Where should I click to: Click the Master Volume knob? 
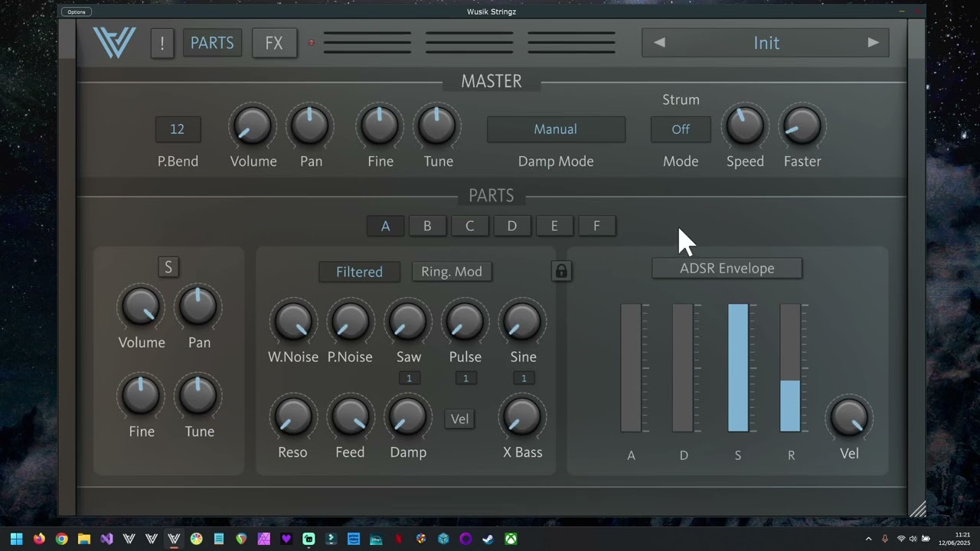253,126
